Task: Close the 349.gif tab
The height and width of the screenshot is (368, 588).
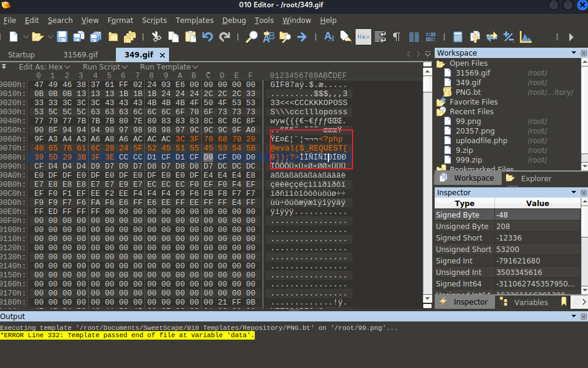Action: pos(162,55)
